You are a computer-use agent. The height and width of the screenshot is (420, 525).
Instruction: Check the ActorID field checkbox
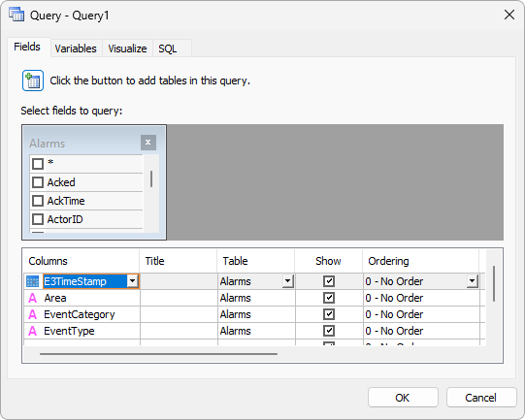click(x=38, y=219)
